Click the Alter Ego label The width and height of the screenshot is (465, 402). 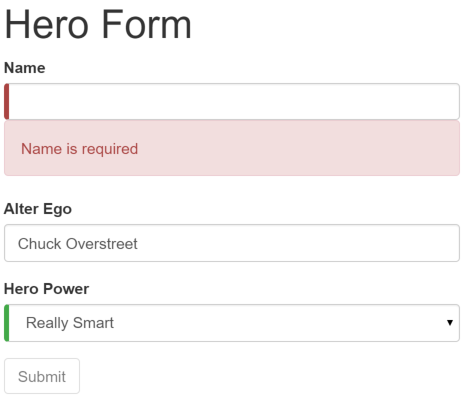(x=38, y=209)
